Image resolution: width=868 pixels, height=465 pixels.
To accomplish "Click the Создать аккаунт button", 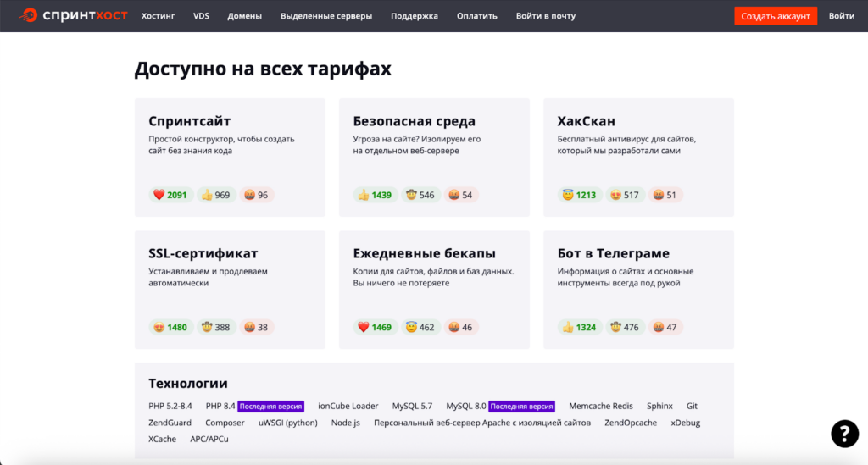I will pyautogui.click(x=776, y=16).
